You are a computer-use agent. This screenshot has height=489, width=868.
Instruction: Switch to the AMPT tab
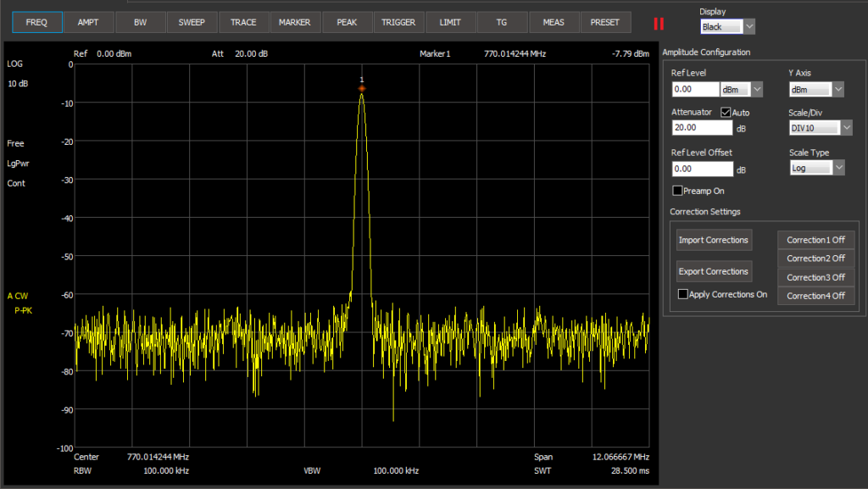click(88, 22)
